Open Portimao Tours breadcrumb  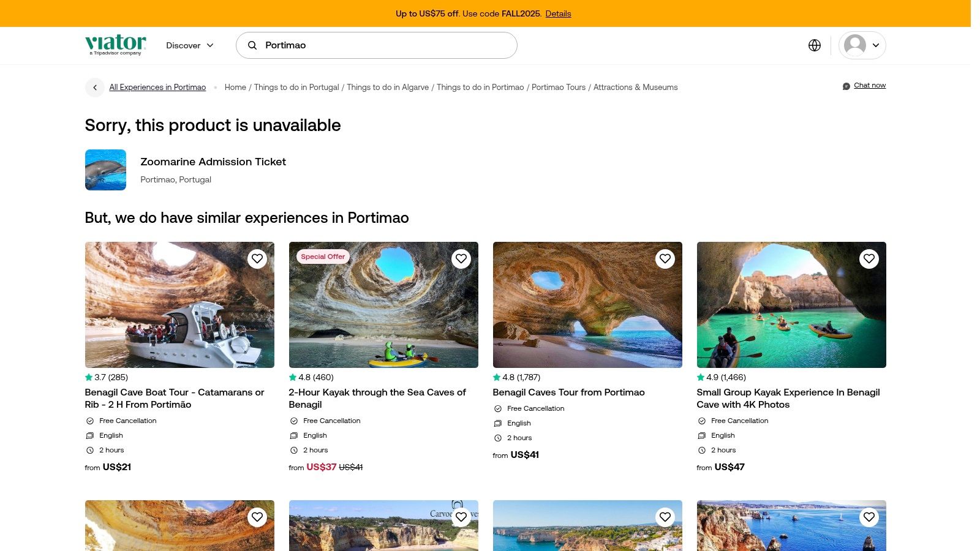[x=559, y=88]
